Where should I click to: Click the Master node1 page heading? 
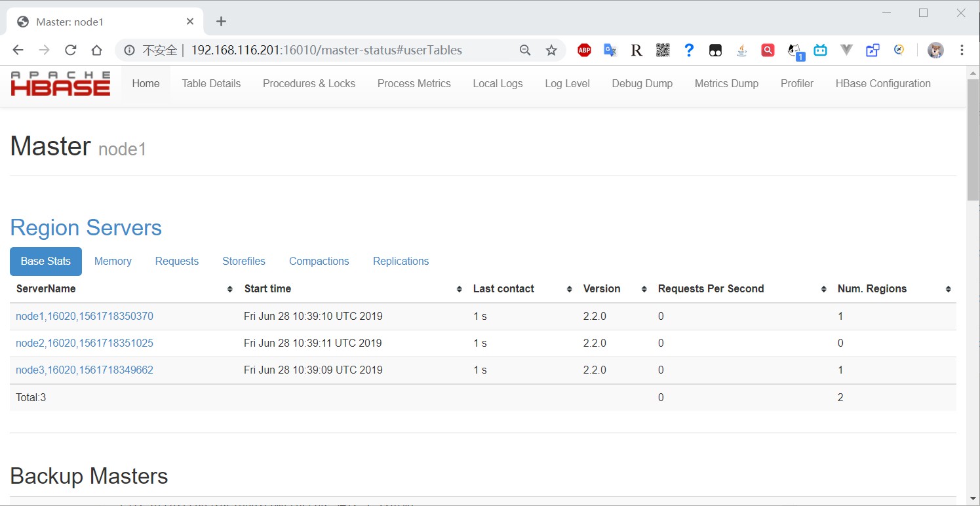(79, 146)
